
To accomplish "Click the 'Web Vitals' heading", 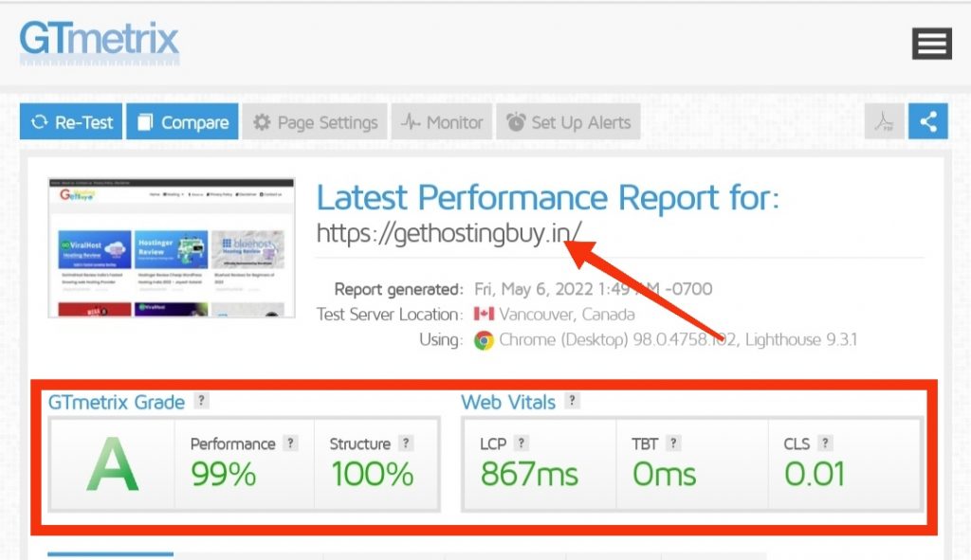I will point(508,402).
